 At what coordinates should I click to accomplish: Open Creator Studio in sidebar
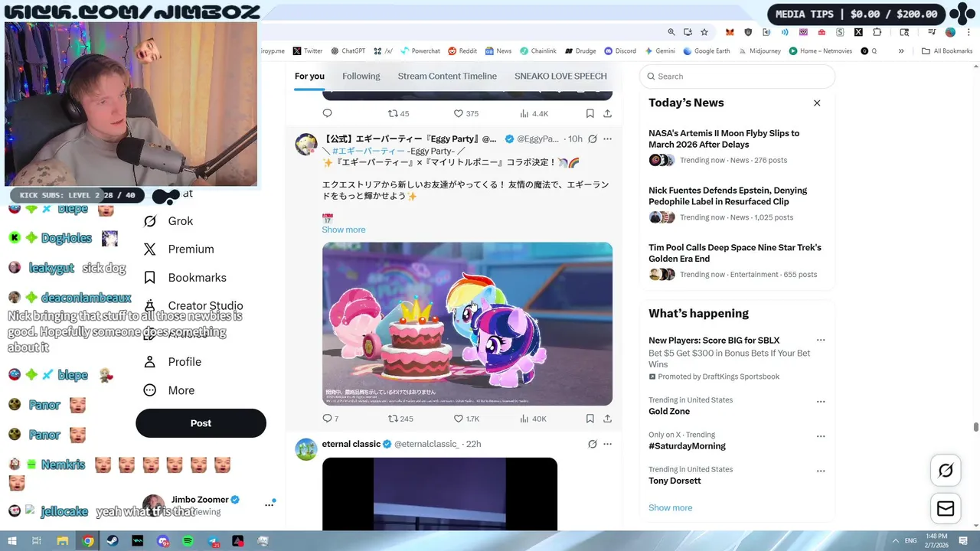tap(193, 305)
